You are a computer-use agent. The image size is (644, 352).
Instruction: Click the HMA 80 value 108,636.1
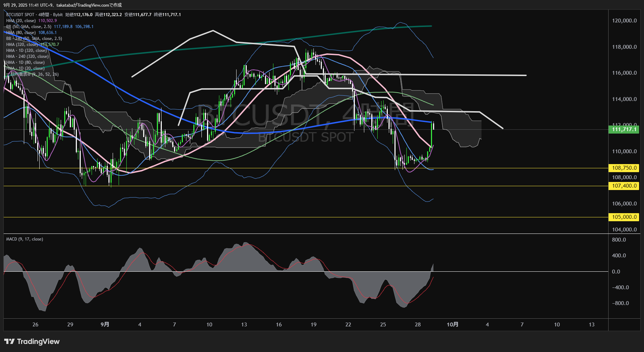[x=47, y=33]
